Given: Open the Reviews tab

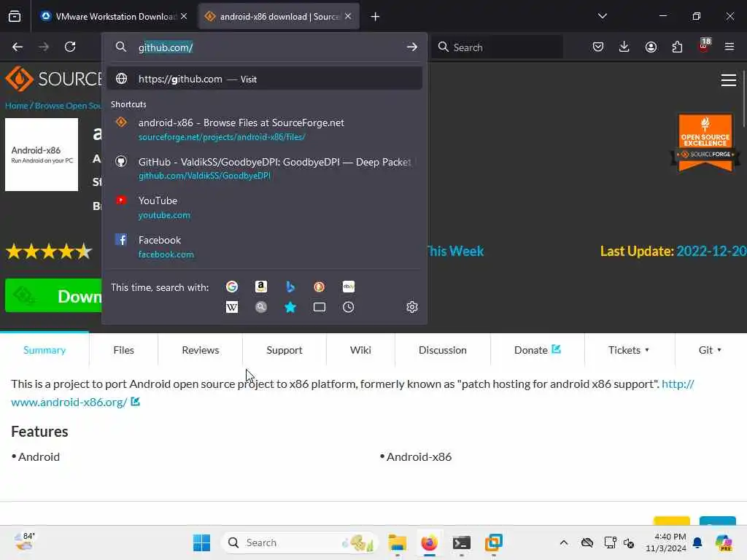Looking at the screenshot, I should [201, 350].
